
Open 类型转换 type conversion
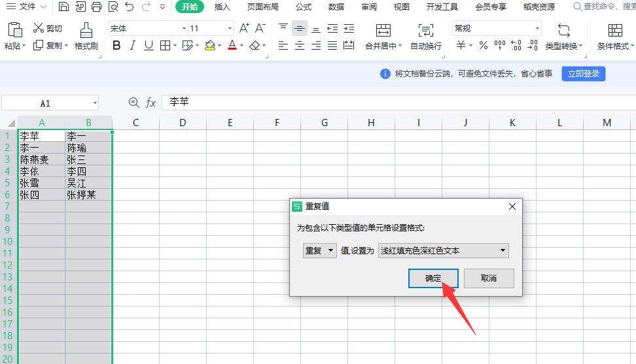564,37
